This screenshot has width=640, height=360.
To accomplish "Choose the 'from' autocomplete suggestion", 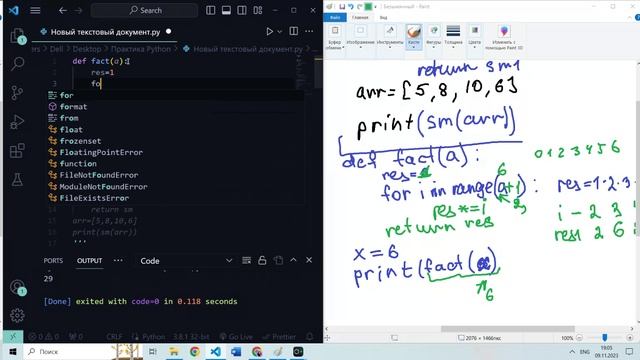I will (x=176, y=118).
